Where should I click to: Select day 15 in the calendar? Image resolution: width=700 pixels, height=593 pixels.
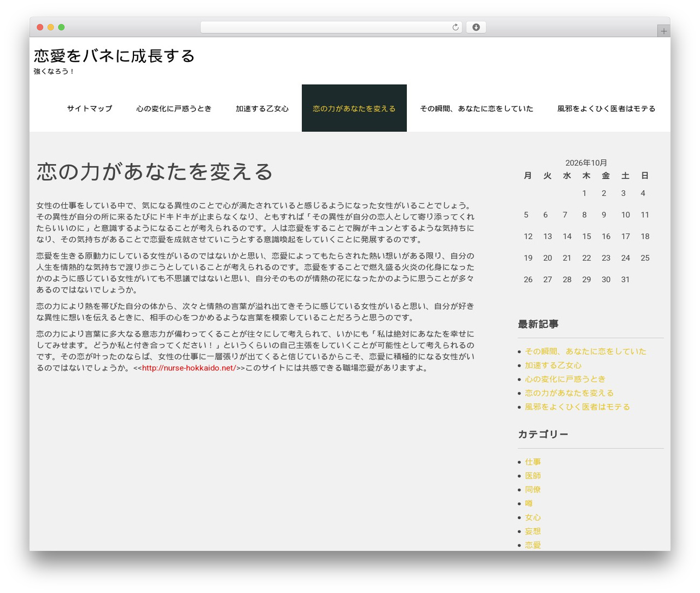pyautogui.click(x=587, y=236)
